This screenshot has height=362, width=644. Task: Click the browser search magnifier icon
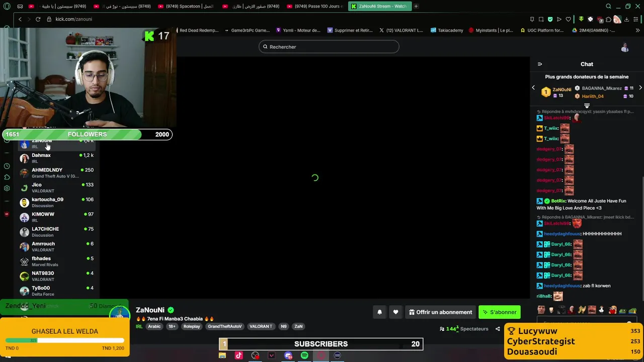pos(608,6)
